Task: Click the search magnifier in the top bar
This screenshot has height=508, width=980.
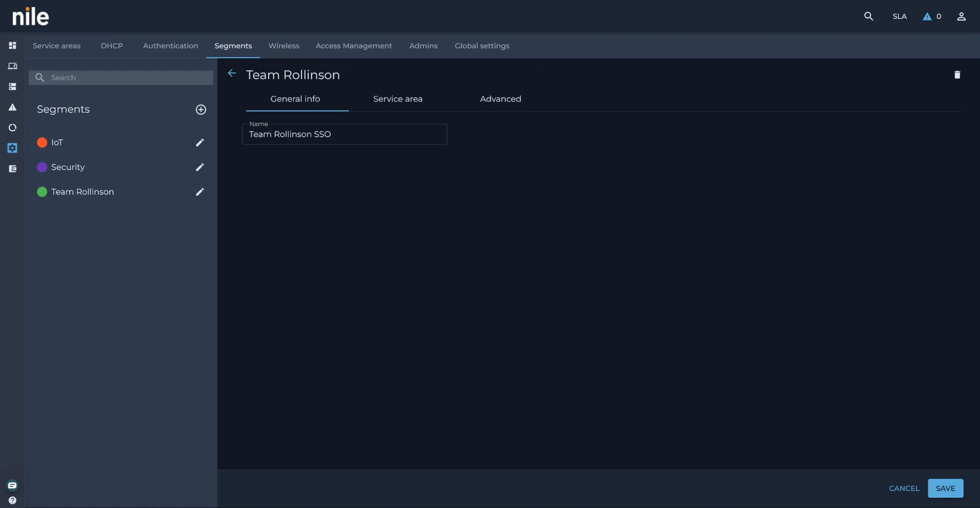Action: (x=869, y=16)
